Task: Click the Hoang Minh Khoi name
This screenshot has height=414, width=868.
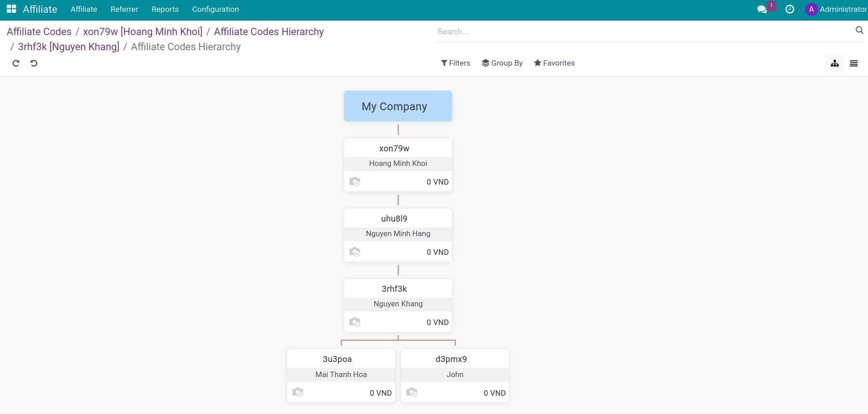Action: tap(398, 163)
